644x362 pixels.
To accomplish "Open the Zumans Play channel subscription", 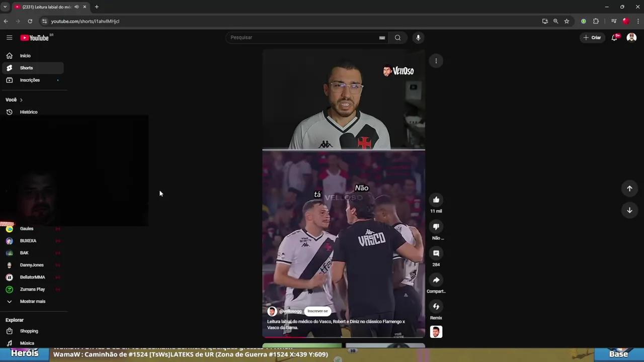I will (x=33, y=289).
